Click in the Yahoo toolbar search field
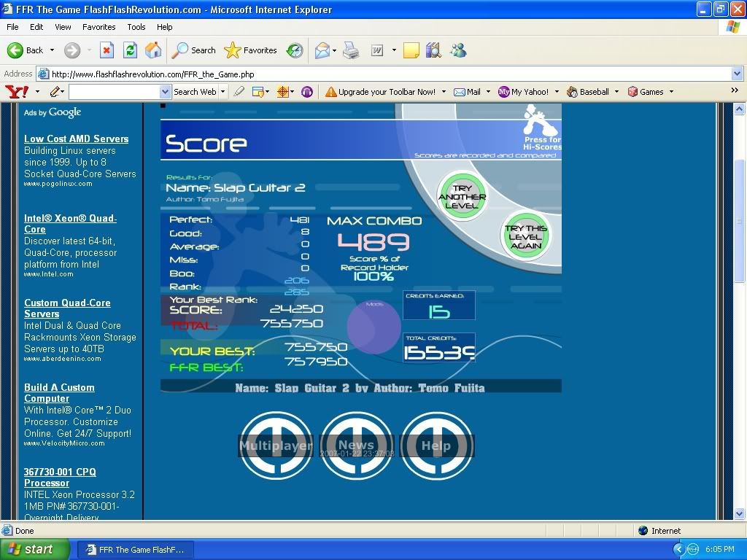The width and height of the screenshot is (747, 560). pos(113,92)
